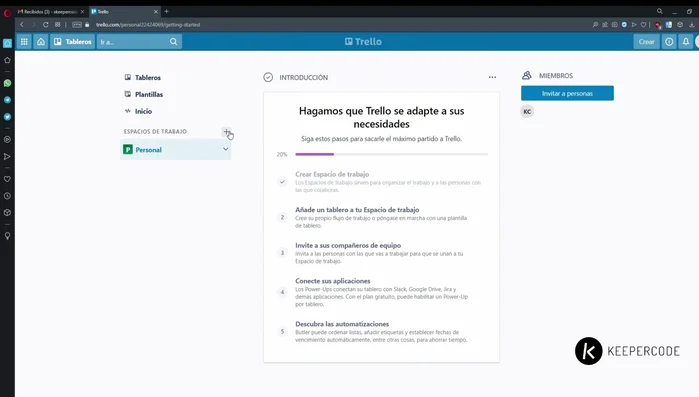Click the Trello logo in the header
The width and height of the screenshot is (699, 397).
(x=363, y=41)
